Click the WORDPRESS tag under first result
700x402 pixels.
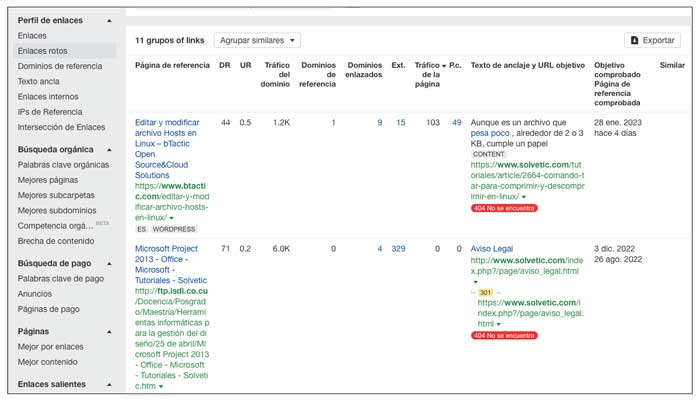click(174, 229)
